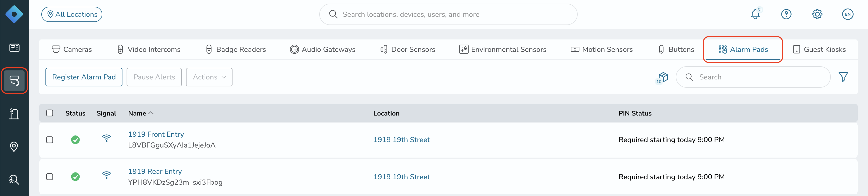
Task: Click magnifier icon in alarm pad search
Action: pyautogui.click(x=689, y=77)
